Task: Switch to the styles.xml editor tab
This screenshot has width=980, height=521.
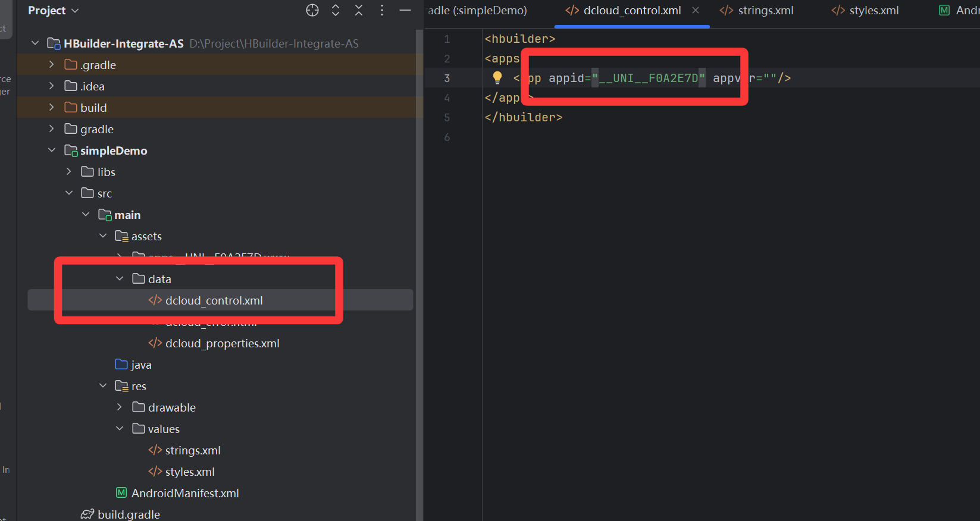Action: click(x=865, y=10)
